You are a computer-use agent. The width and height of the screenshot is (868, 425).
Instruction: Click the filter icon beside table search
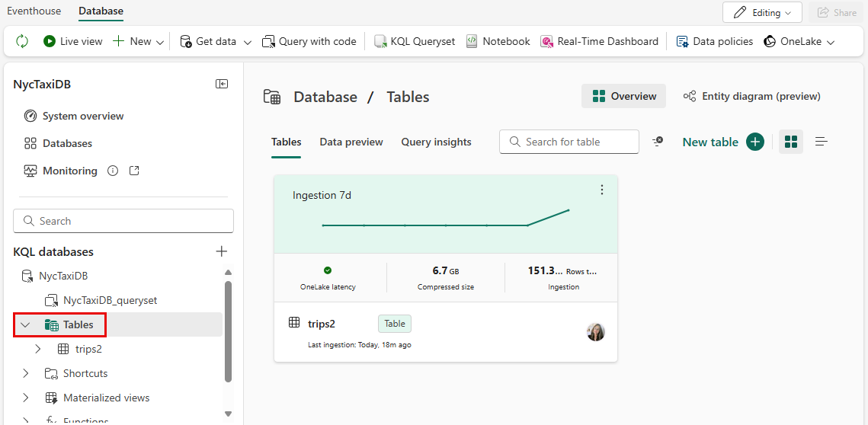(x=658, y=142)
